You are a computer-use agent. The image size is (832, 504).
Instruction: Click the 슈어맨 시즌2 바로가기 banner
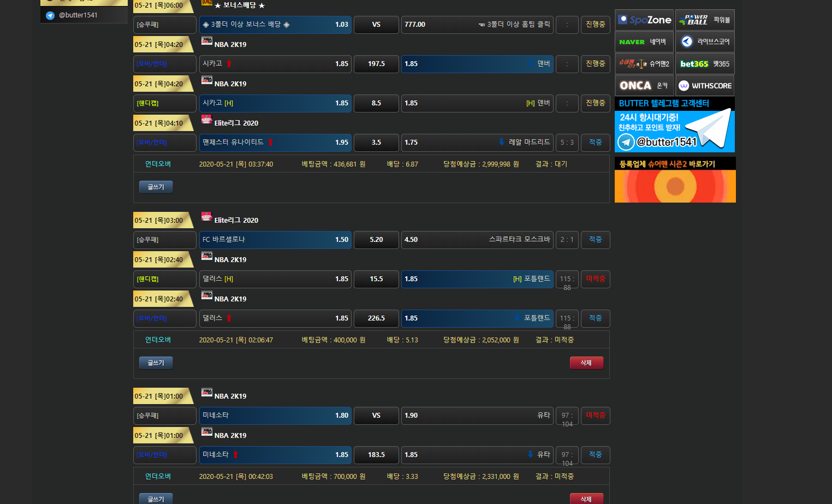(675, 180)
